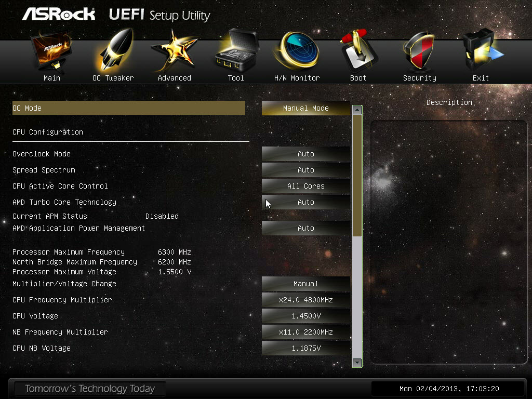The height and width of the screenshot is (399, 532).
Task: Select the highlighted OC Mode row
Action: pyautogui.click(x=129, y=108)
